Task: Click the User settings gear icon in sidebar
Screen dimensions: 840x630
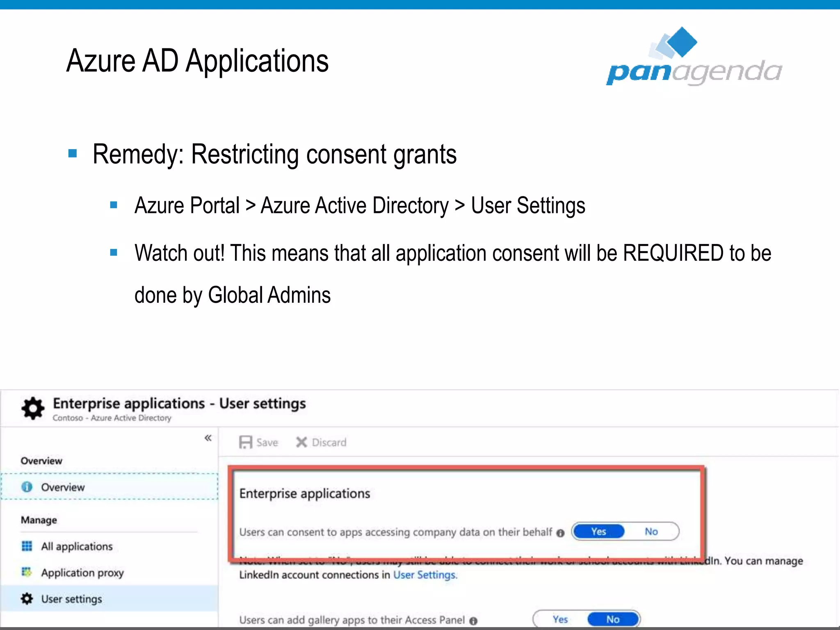Action: click(x=27, y=598)
